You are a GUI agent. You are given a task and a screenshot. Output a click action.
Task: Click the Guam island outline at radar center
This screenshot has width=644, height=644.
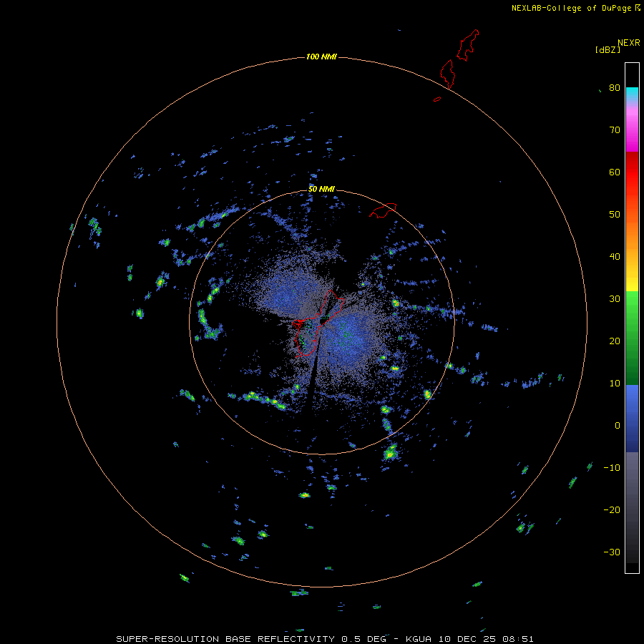point(318,324)
